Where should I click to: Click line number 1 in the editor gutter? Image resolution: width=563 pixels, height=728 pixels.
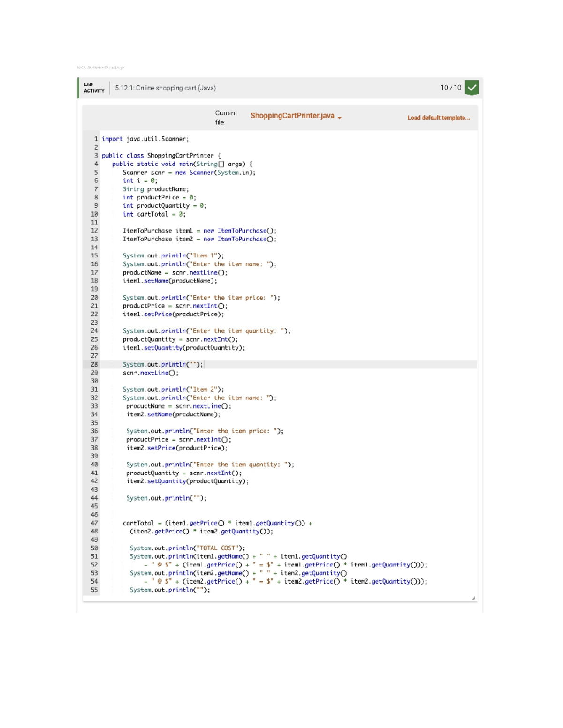pos(95,139)
